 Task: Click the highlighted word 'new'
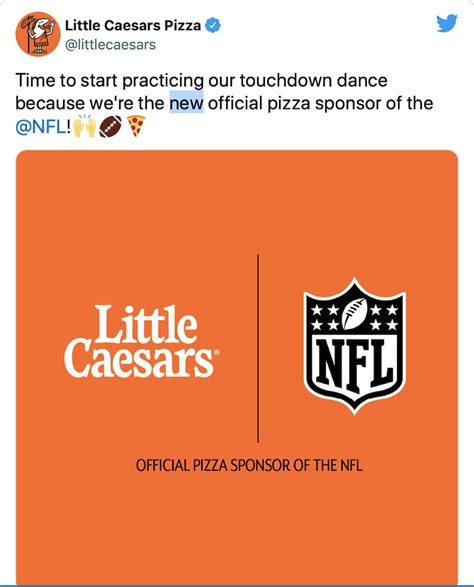[186, 103]
